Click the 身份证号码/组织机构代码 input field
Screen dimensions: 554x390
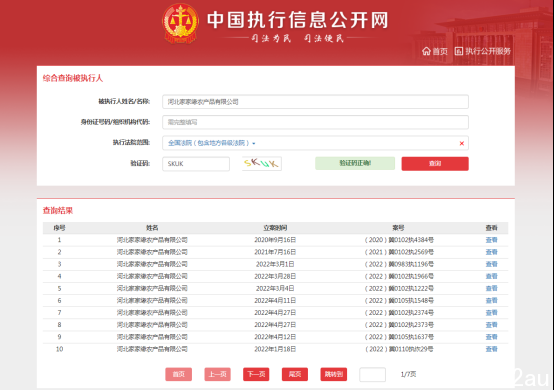316,122
